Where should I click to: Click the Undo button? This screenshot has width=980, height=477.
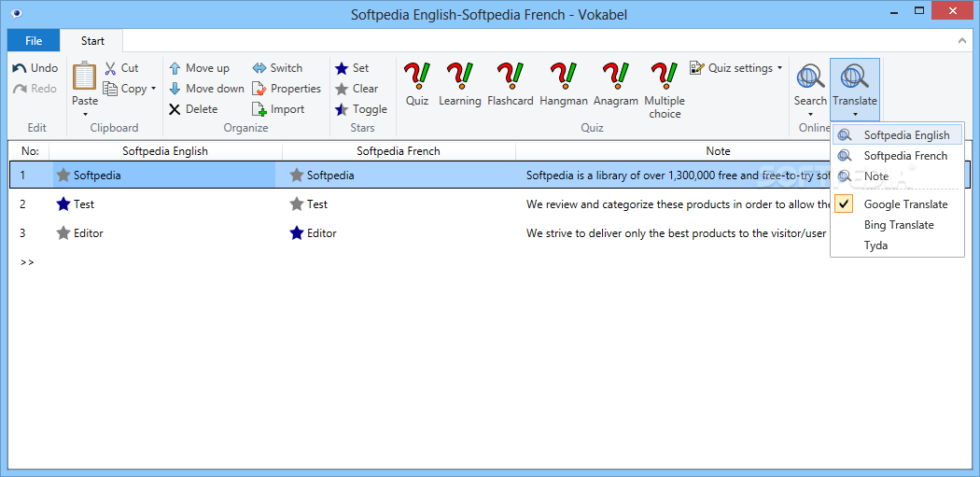[x=35, y=68]
